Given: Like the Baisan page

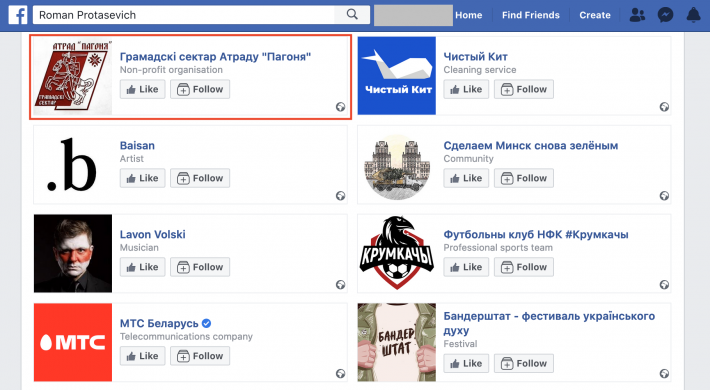Looking at the screenshot, I should coord(142,178).
